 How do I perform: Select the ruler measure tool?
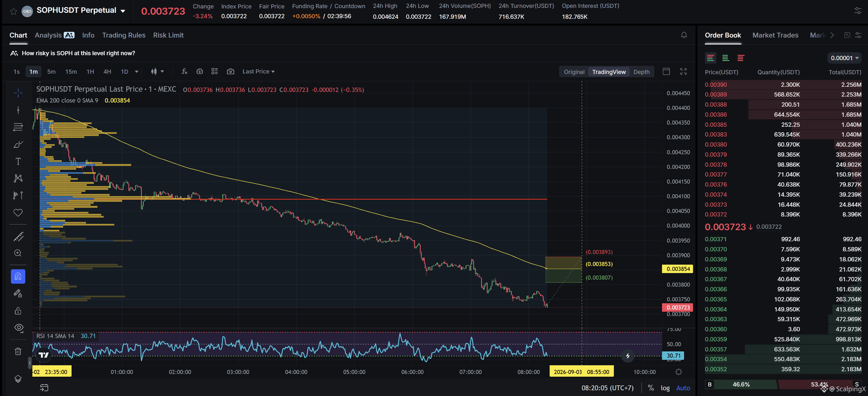[x=18, y=237]
